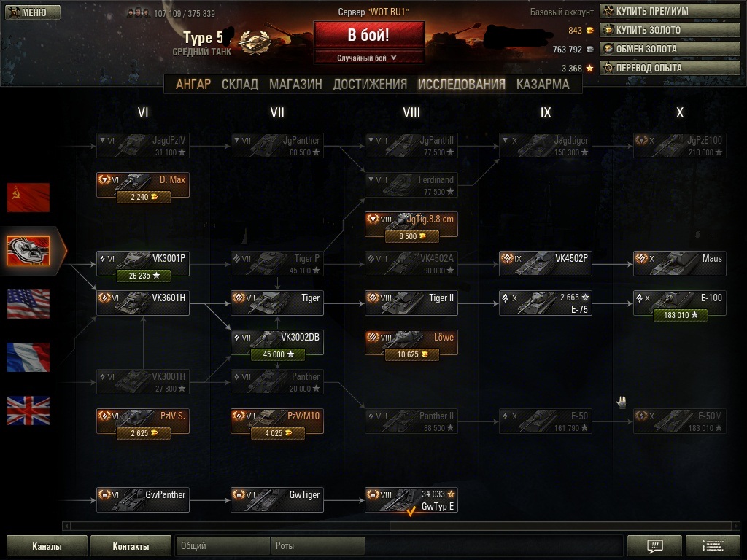Open the chat notifications speech bubble icon
747x560 pixels.
654,545
